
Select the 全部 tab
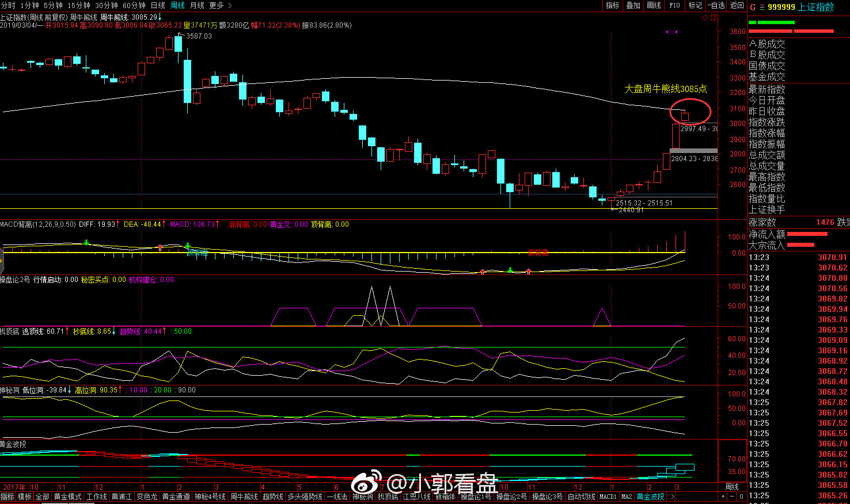point(43,497)
